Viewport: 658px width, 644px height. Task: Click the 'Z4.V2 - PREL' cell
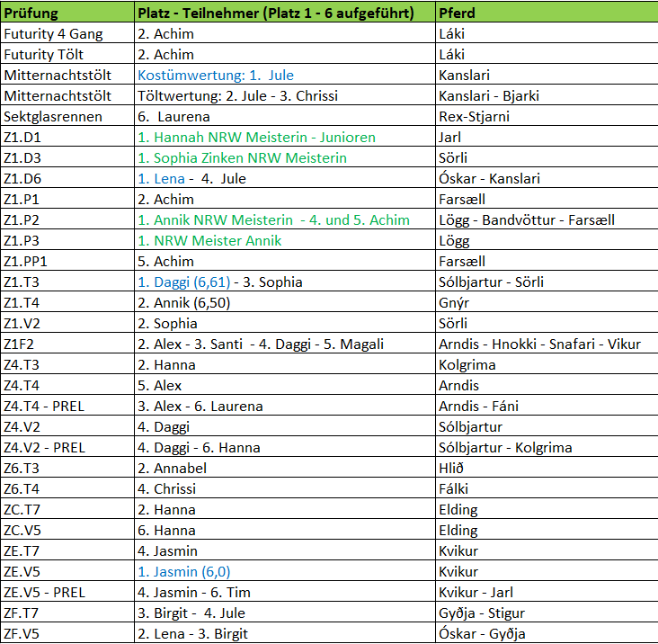click(x=67, y=446)
